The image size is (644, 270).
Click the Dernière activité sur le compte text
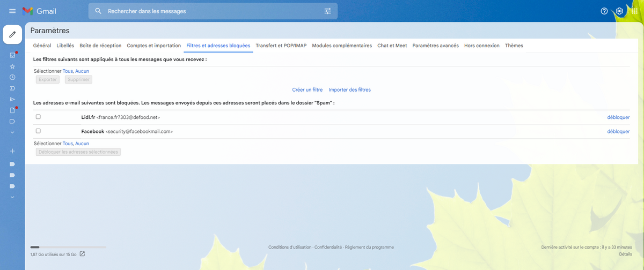tap(587, 247)
